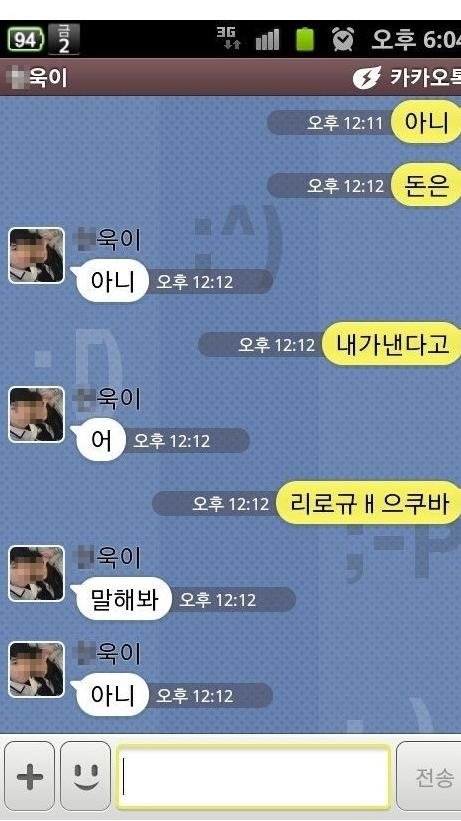
Task: Tap the KakaoTalk lightning logo icon
Action: tap(367, 77)
